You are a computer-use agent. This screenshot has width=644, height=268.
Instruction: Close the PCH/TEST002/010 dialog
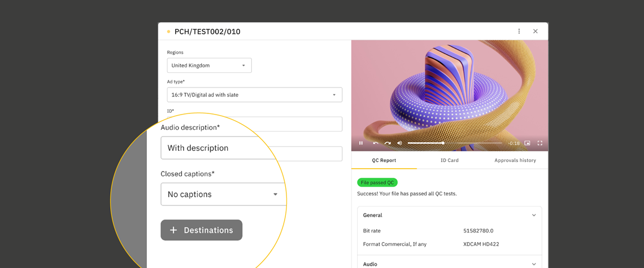coord(535,31)
